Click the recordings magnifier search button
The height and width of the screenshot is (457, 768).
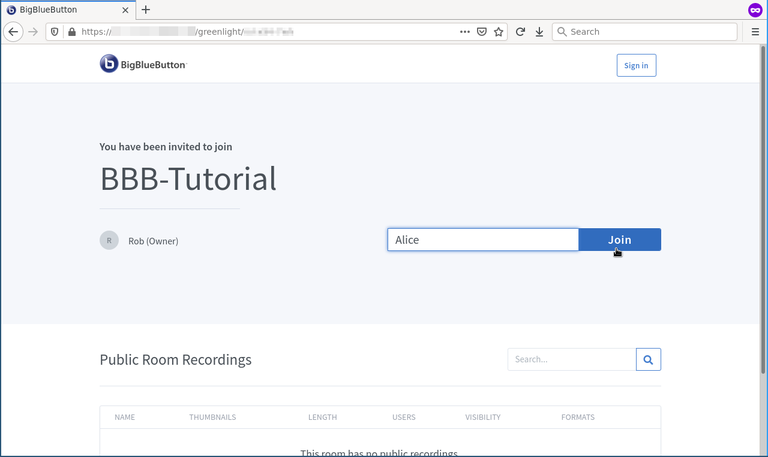click(648, 360)
